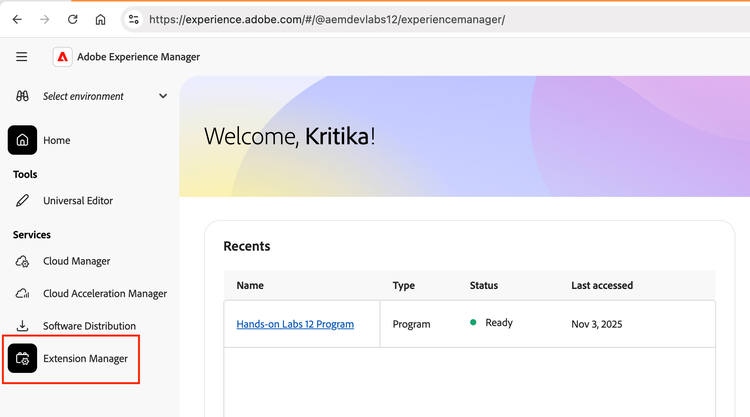Screen dimensions: 750x417
Task: Expand the Select environment chevron
Action: point(163,96)
